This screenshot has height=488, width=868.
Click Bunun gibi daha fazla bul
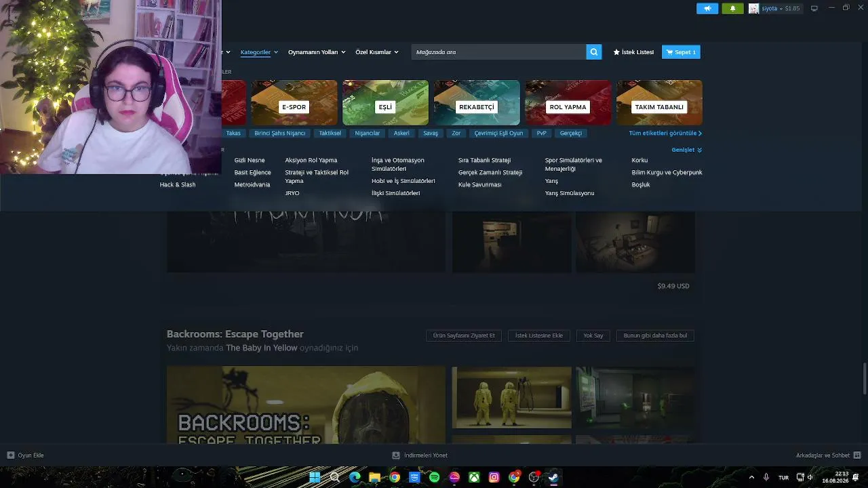point(655,335)
